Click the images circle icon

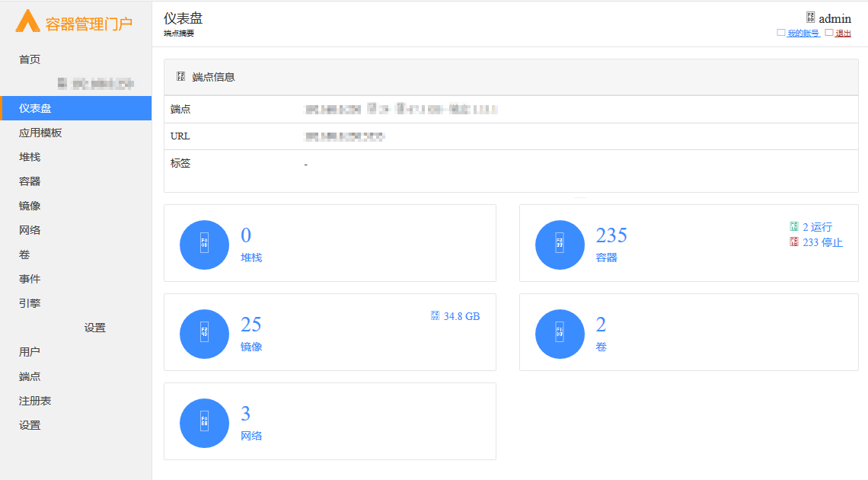click(x=204, y=334)
